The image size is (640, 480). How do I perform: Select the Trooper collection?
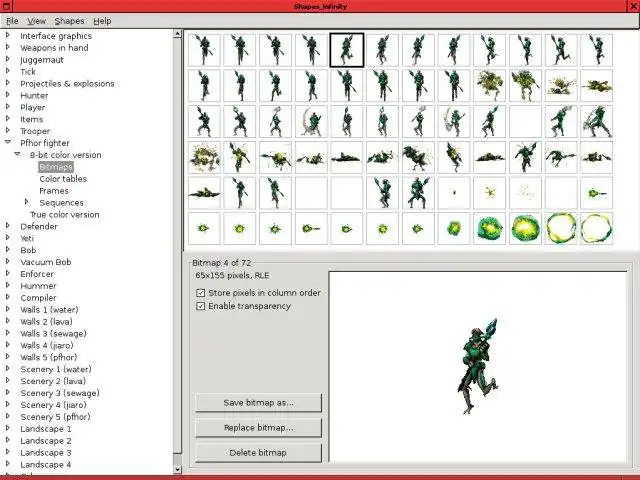coord(35,131)
